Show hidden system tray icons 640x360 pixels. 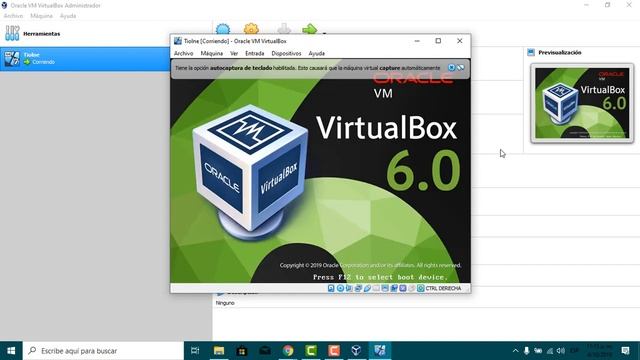516,351
